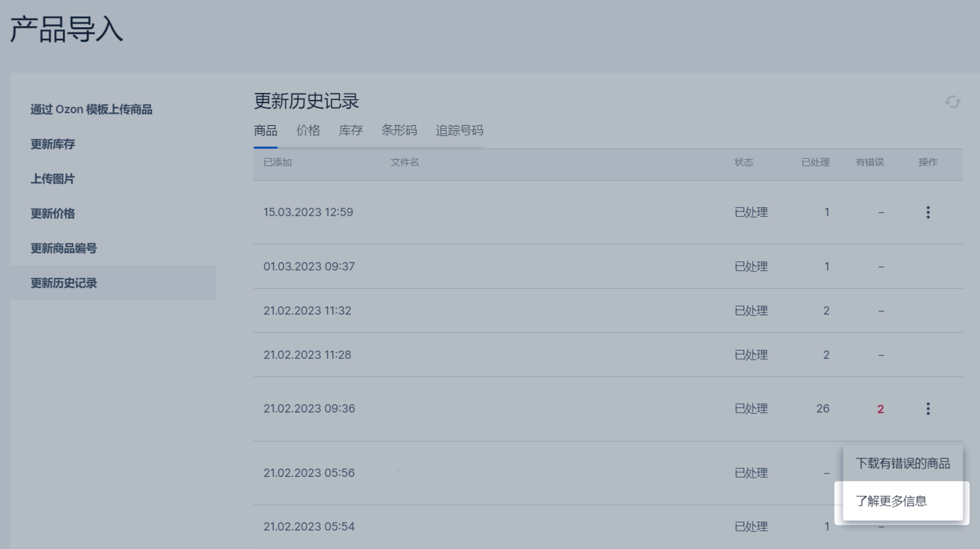980x549 pixels.
Task: Click the 操作 column header
Action: tap(928, 163)
